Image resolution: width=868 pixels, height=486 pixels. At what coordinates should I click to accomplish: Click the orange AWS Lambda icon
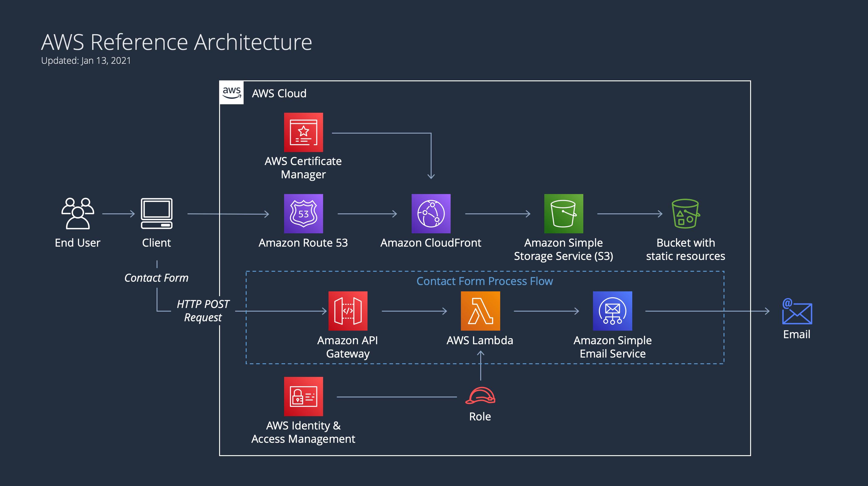point(480,311)
